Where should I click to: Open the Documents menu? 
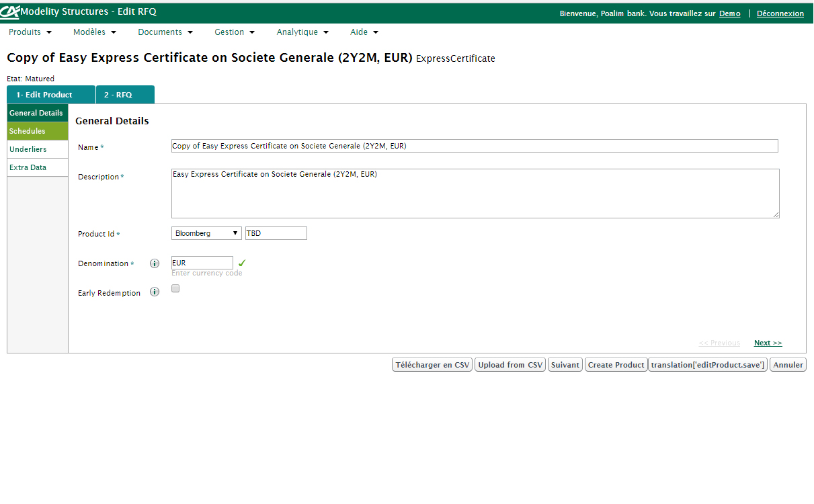click(x=165, y=32)
